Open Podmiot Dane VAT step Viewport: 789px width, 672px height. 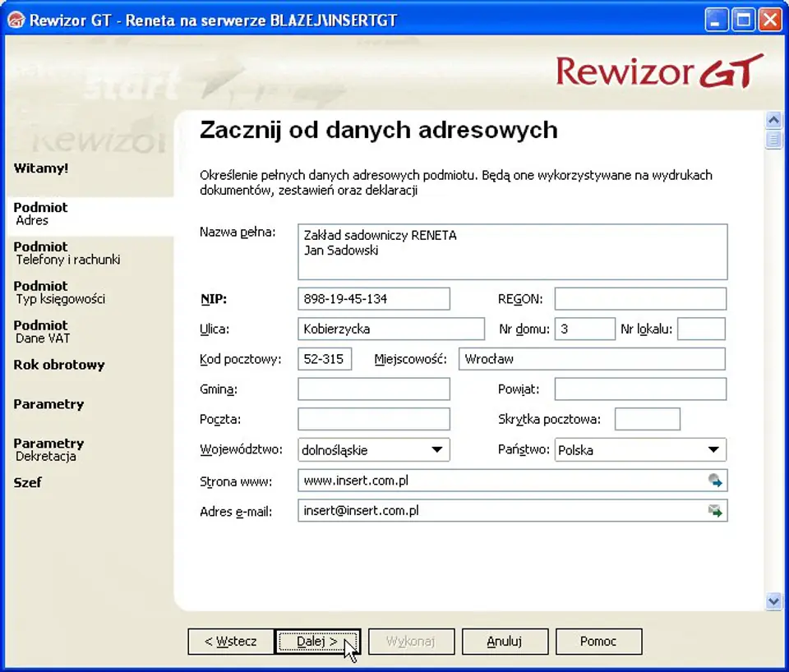pos(42,331)
